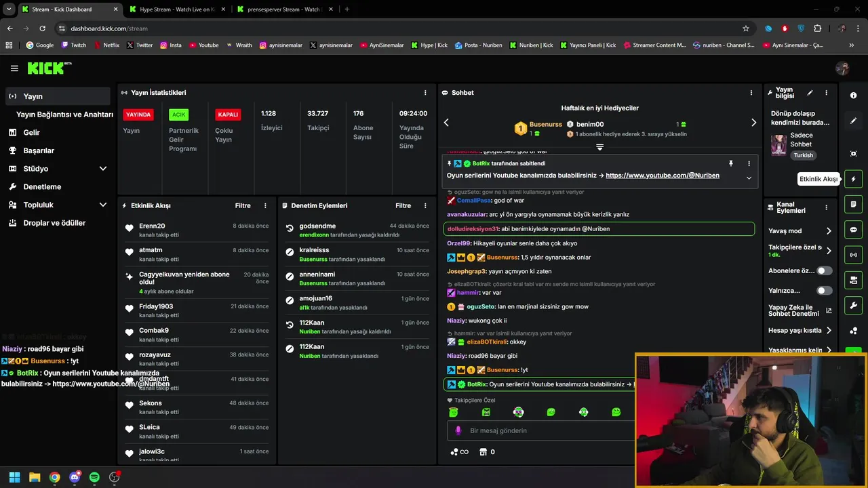The width and height of the screenshot is (868, 488).
Task: Click the points infinity icon below the chat input
Action: [460, 452]
